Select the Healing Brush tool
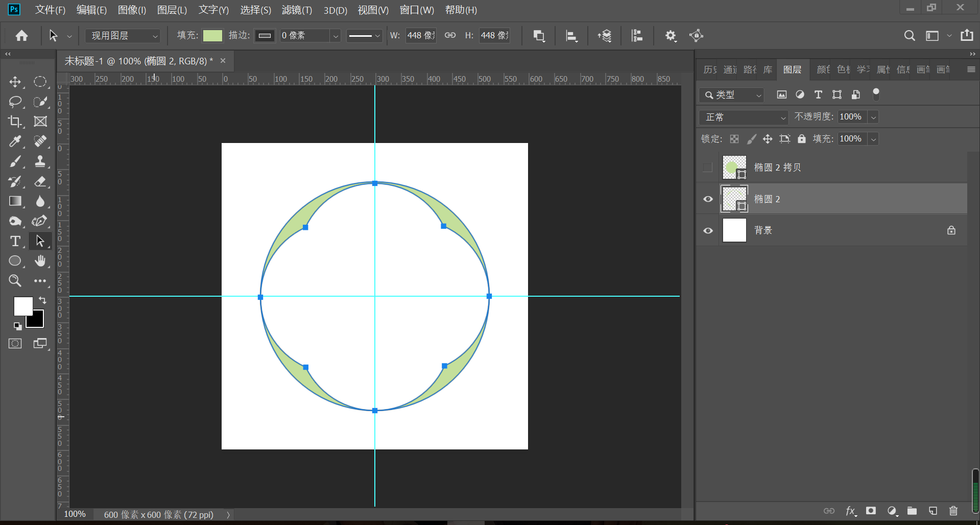This screenshot has width=980, height=525. coord(40,141)
